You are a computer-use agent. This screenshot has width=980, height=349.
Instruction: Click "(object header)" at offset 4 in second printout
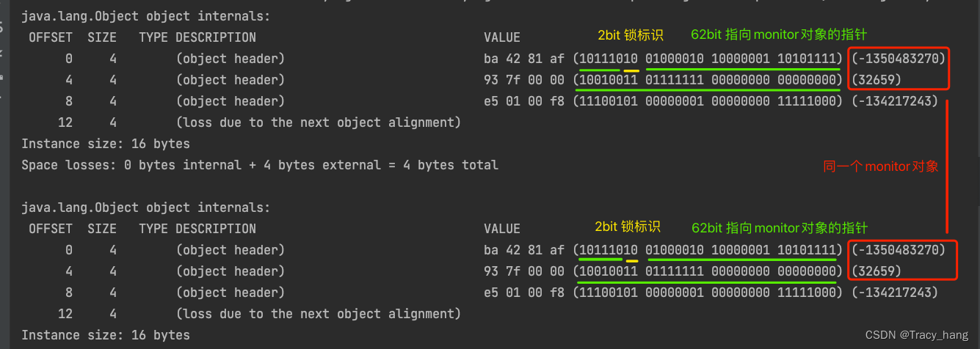point(231,271)
